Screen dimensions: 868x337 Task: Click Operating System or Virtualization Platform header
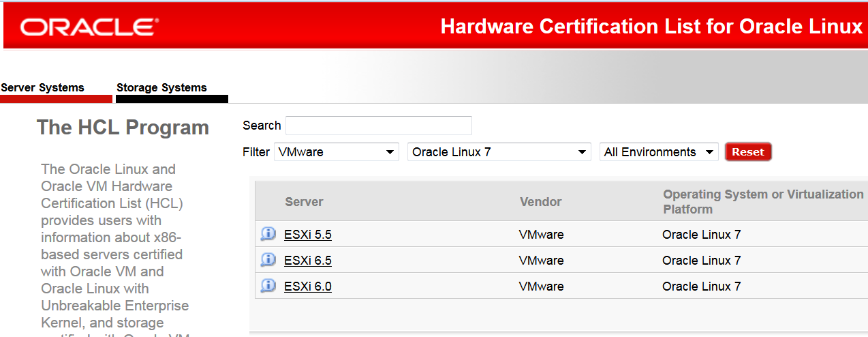pos(763,202)
